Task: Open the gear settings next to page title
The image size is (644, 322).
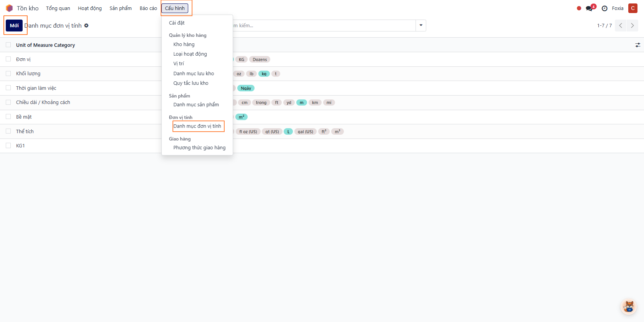Action: [86, 26]
